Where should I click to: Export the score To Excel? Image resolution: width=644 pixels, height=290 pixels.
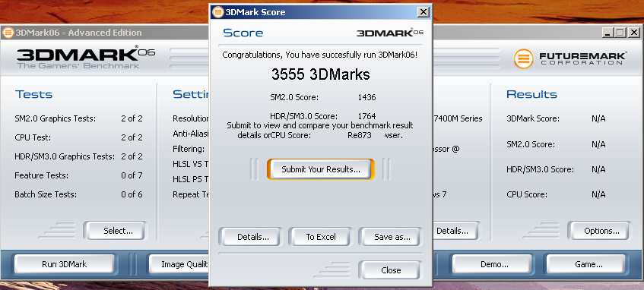[x=321, y=237]
